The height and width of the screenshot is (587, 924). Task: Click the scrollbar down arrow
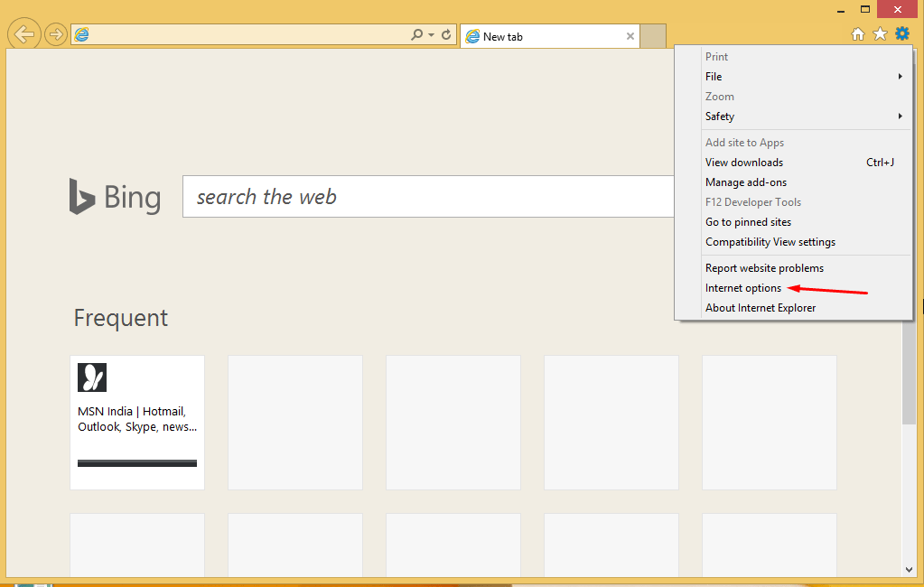[909, 569]
